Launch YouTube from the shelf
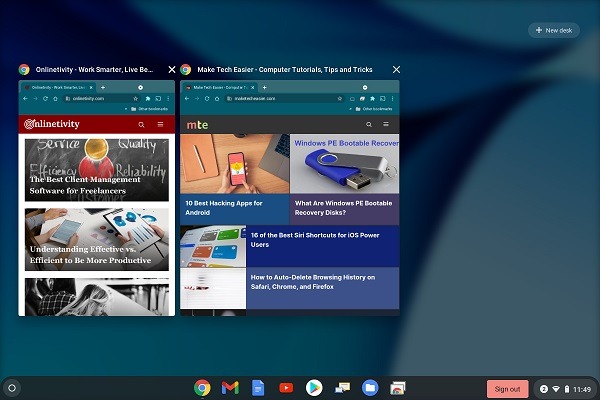Screen dimensions: 600x400 [x=286, y=388]
